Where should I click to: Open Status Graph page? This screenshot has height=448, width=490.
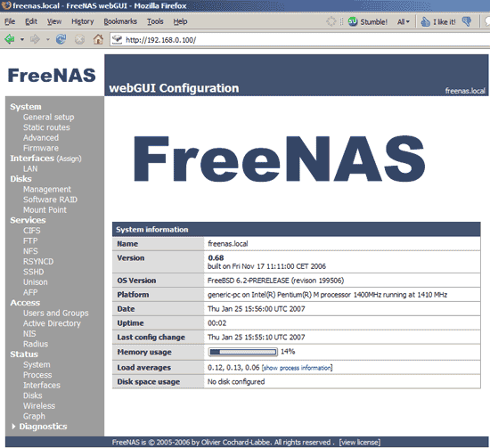click(34, 416)
